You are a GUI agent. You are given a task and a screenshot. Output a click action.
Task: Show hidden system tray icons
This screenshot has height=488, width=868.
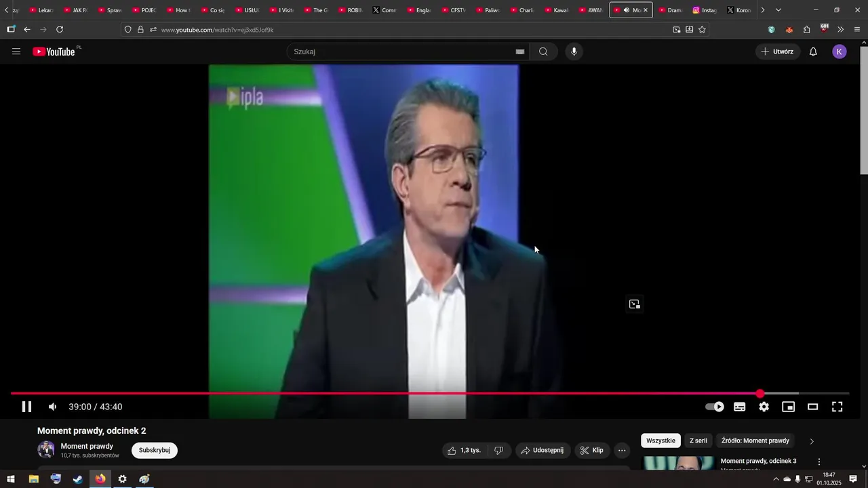click(776, 479)
